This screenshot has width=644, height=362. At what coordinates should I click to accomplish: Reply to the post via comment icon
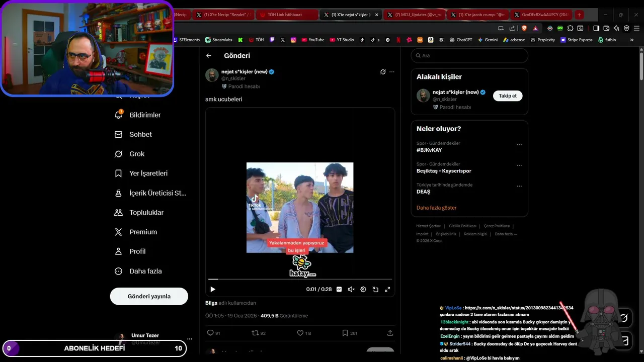click(x=213, y=333)
